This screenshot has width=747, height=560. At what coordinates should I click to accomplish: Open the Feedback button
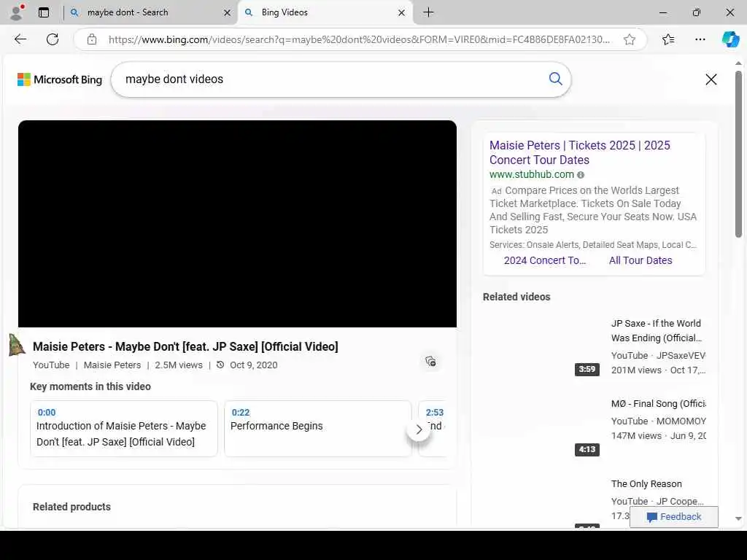pos(673,517)
